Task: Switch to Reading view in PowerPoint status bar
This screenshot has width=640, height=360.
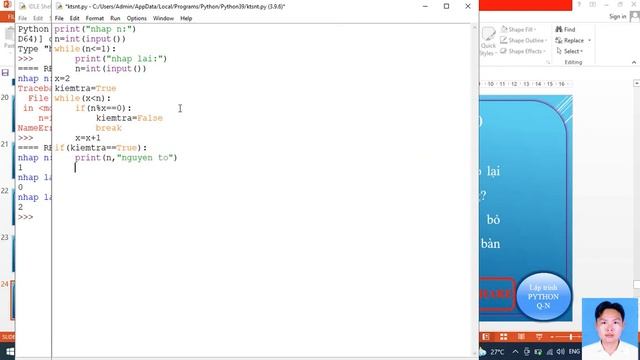Action: [521, 337]
